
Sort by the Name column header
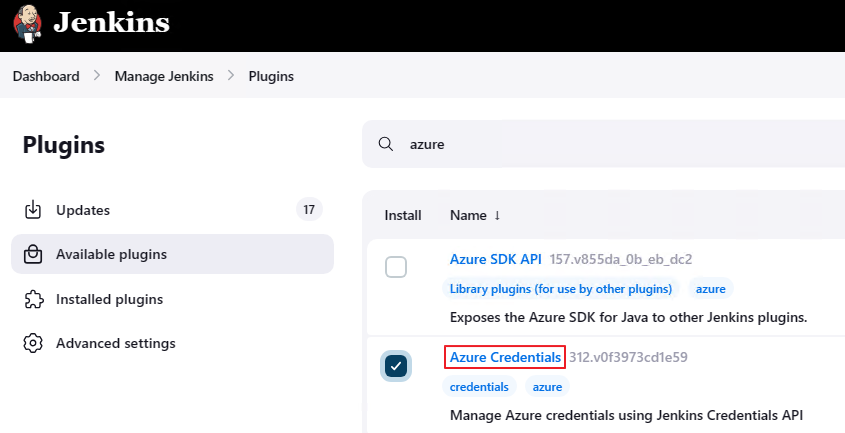[475, 215]
